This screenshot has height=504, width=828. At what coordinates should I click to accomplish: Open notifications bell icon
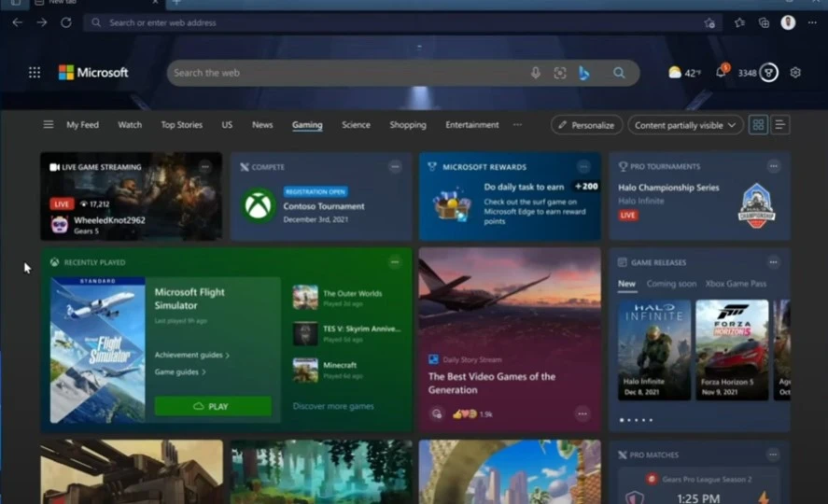pos(722,71)
